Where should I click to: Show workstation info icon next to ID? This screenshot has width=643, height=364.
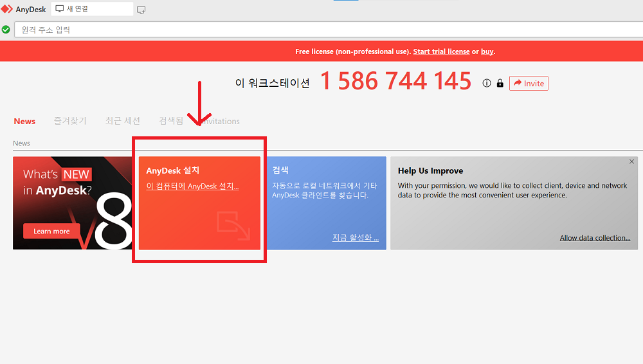(x=487, y=84)
